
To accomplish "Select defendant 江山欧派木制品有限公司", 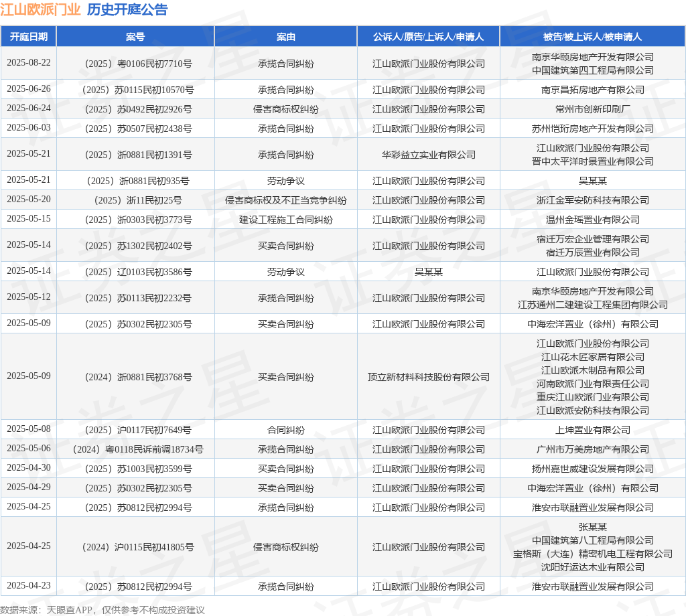I will coord(593,370).
